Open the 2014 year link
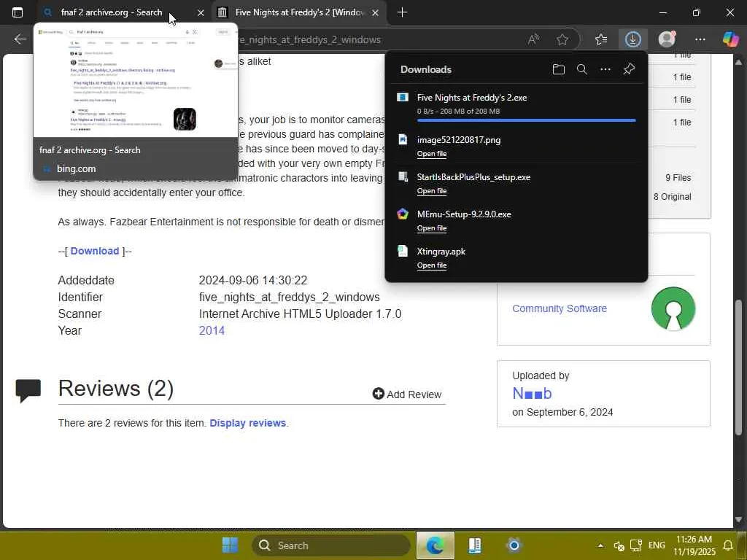Viewport: 747px width, 560px height. [212, 330]
